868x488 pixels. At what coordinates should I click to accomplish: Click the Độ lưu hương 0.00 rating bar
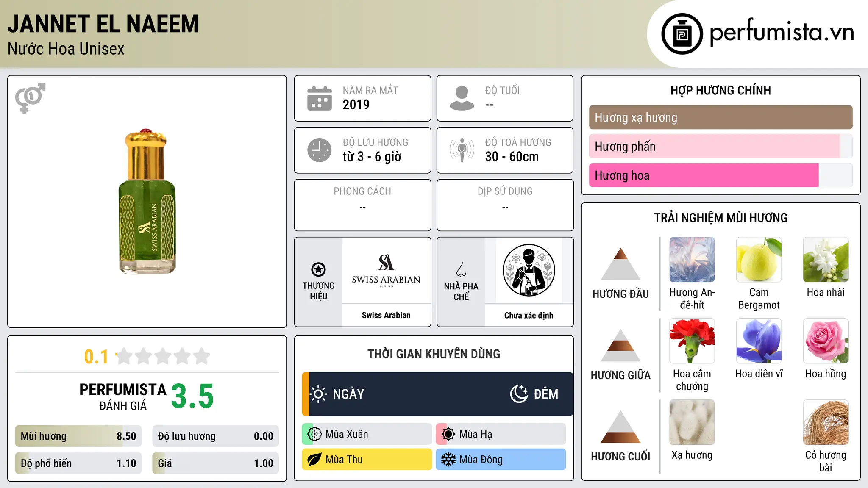215,436
